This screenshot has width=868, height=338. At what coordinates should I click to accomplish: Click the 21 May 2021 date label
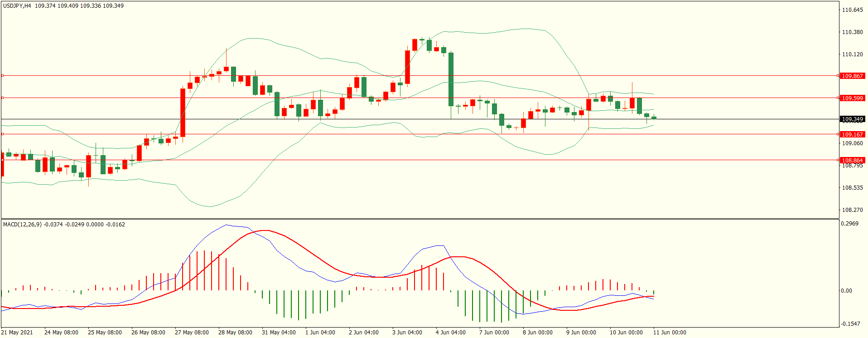pyautogui.click(x=17, y=333)
